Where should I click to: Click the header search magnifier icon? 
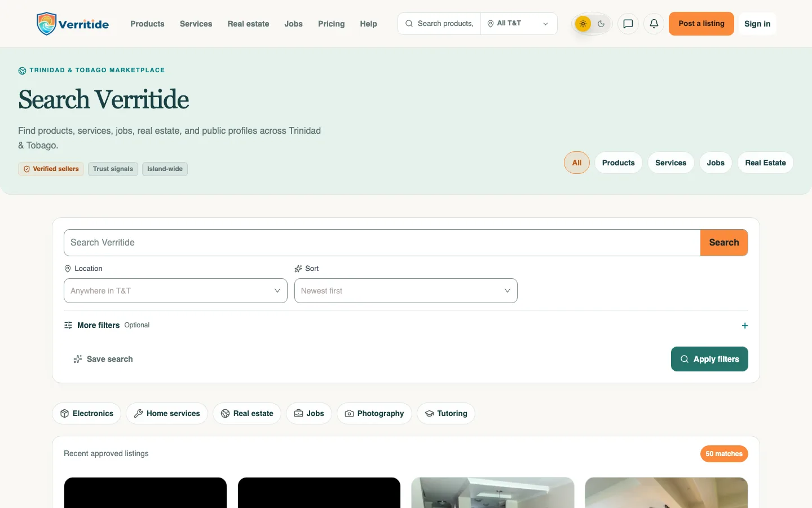(409, 24)
